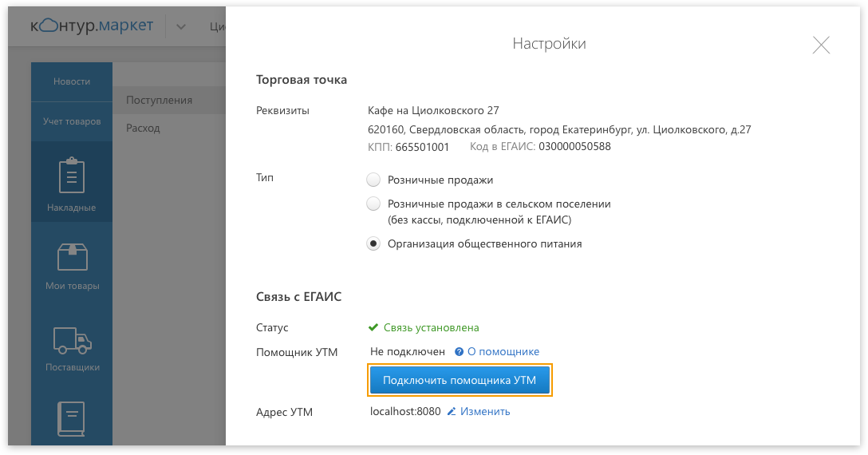Click the pencil edit icon near localhost:8080
The width and height of the screenshot is (868, 455).
(x=452, y=411)
